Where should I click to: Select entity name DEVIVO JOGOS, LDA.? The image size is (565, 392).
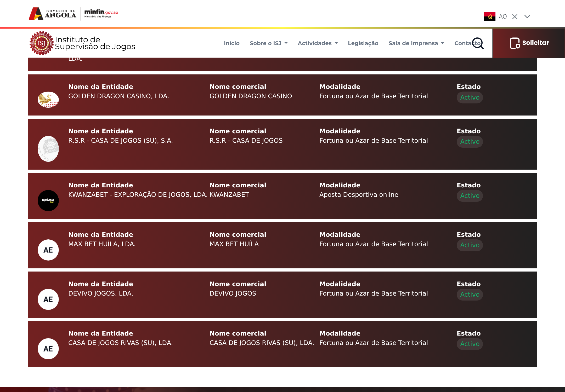(x=101, y=293)
